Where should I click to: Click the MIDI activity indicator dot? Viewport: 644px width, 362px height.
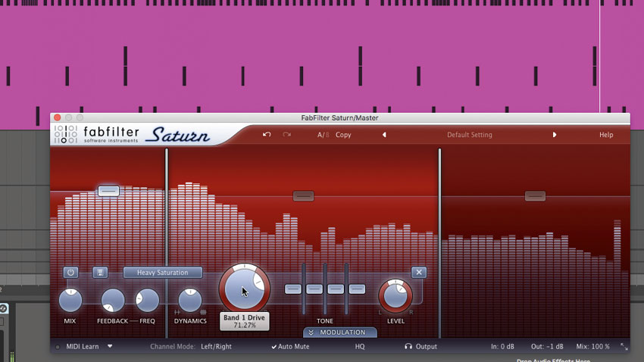[58, 347]
